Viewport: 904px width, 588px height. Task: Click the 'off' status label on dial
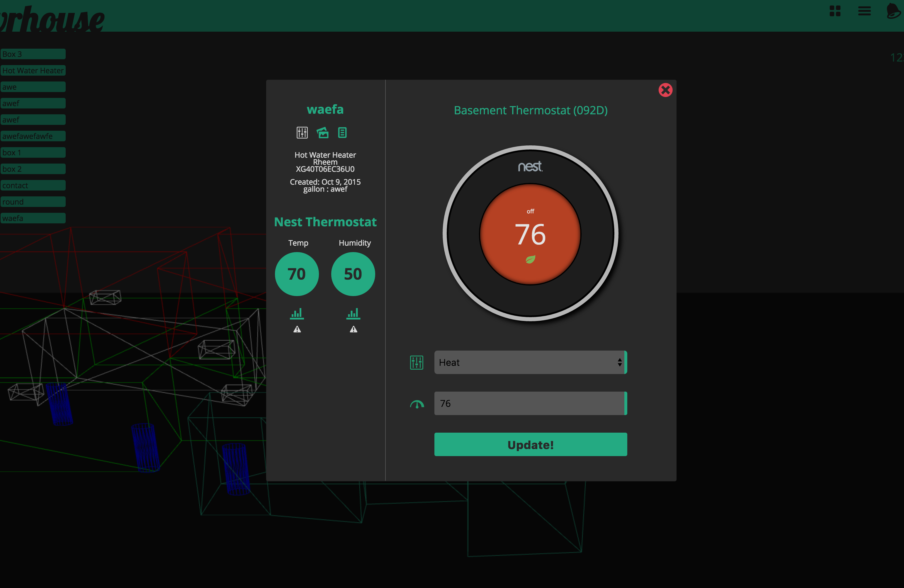(530, 211)
